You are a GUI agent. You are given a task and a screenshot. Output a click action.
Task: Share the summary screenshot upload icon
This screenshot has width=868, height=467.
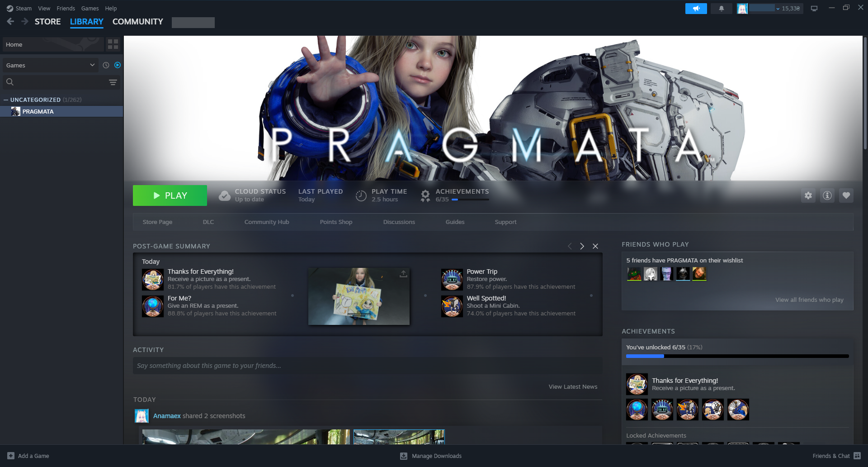(x=404, y=274)
